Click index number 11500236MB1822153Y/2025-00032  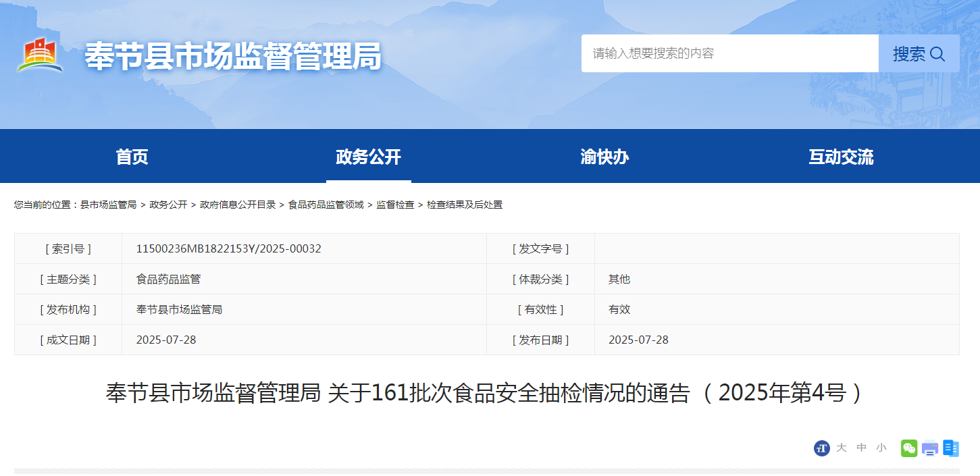229,248
